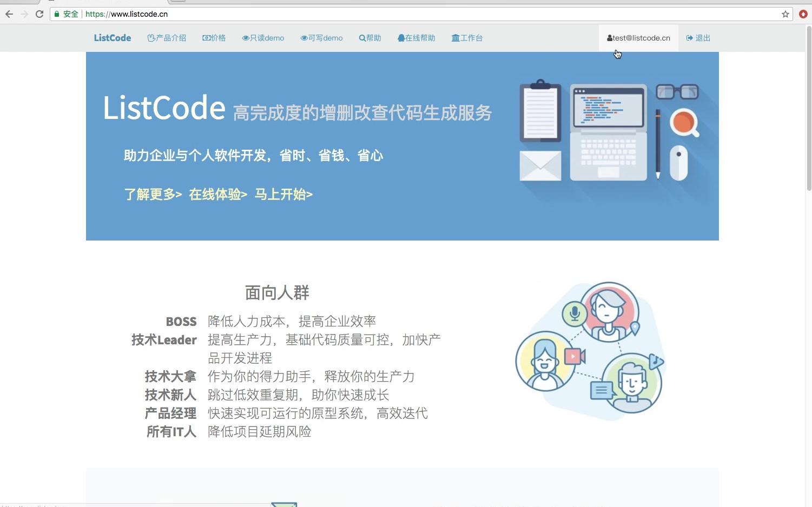The width and height of the screenshot is (812, 507).
Task: Click the video camera icon in illustration
Action: point(575,356)
